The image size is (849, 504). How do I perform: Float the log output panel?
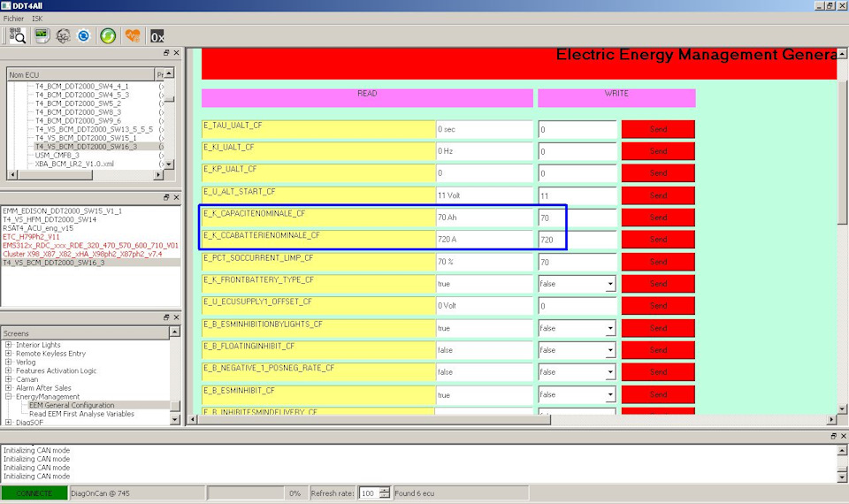pos(833,436)
